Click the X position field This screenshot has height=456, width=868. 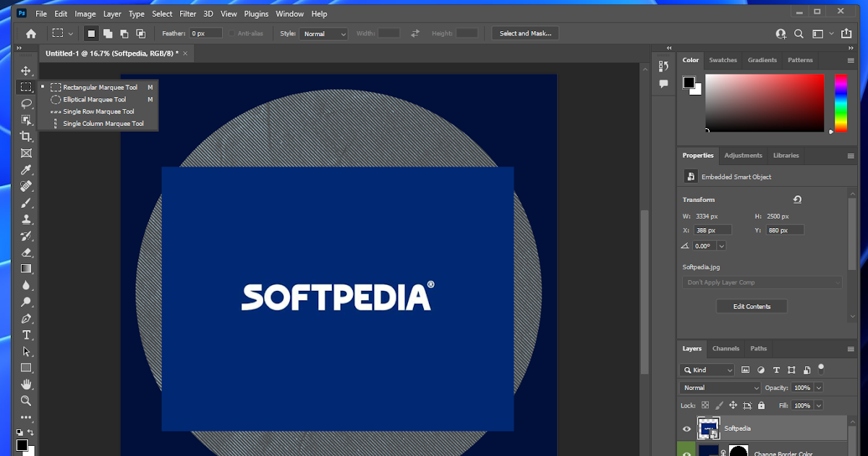coord(712,230)
